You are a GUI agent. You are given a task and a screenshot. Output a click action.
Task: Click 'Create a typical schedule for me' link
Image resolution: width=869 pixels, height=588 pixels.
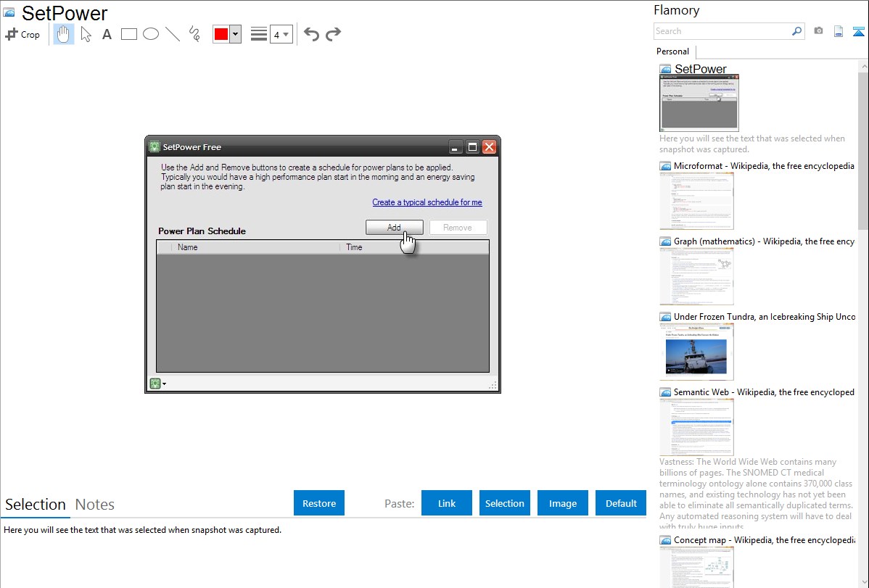[427, 202]
